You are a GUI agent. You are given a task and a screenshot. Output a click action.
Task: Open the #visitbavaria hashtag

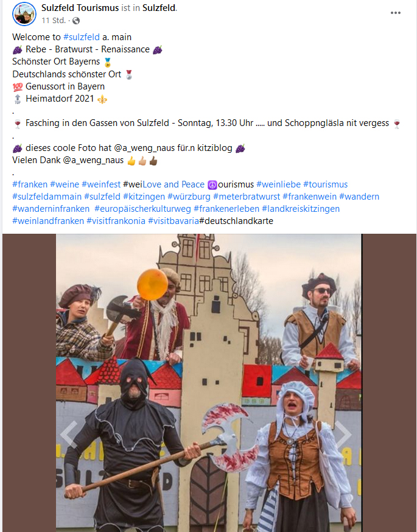173,221
